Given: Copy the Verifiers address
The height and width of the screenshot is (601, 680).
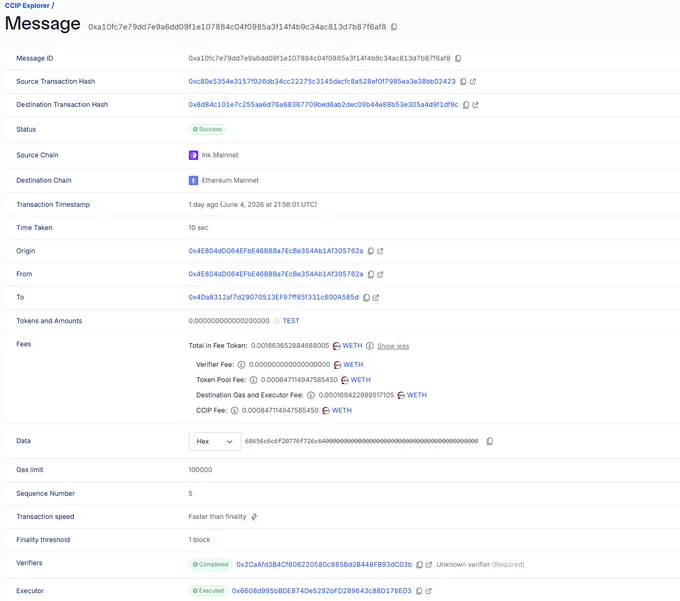Looking at the screenshot, I should pos(419,565).
